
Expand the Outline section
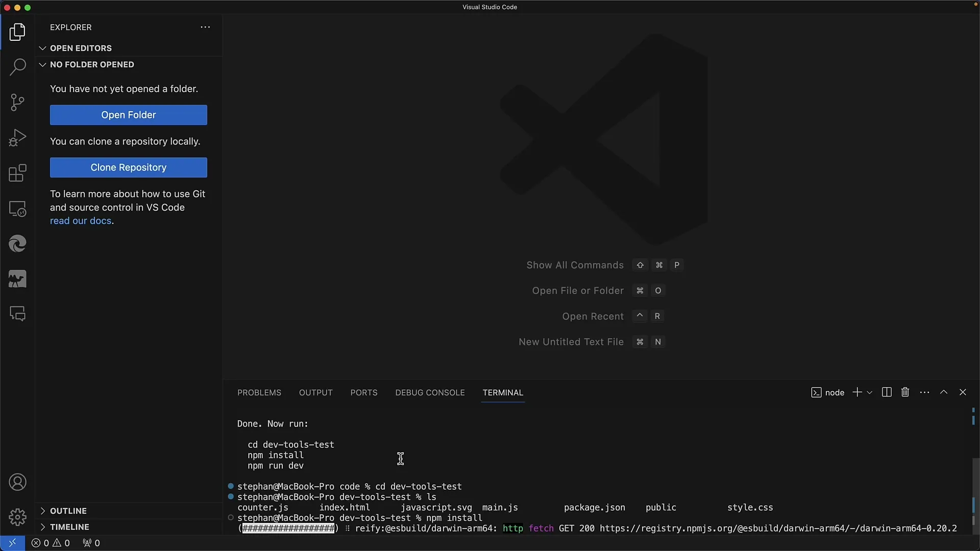click(x=129, y=511)
